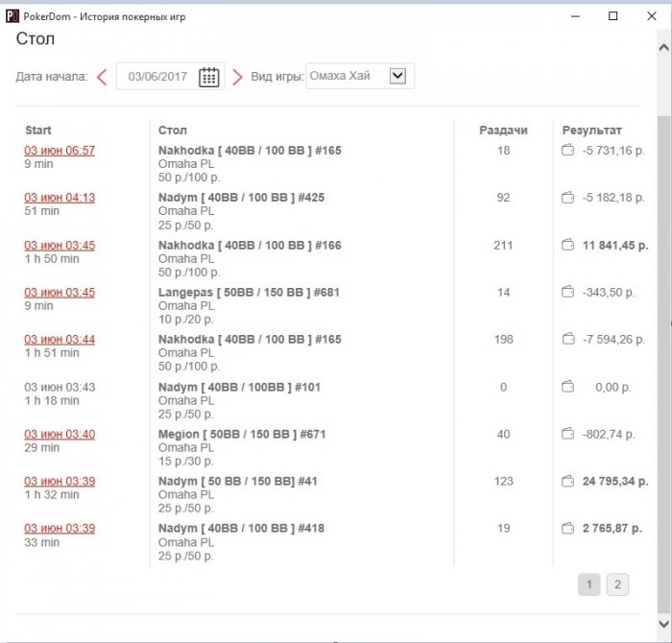Viewport: 672px width, 643px height.
Task: Go to previous date with left arrow
Action: point(102,78)
